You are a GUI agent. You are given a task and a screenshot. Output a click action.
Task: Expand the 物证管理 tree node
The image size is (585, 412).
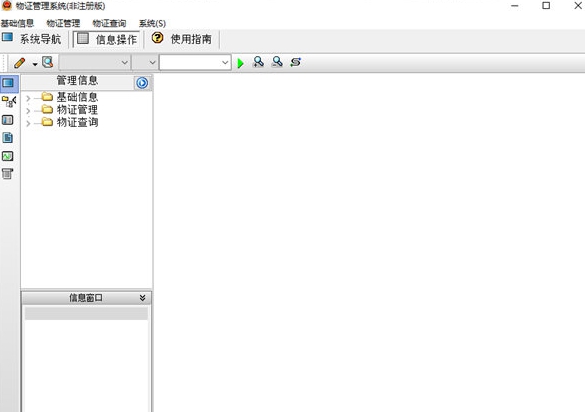tap(28, 111)
